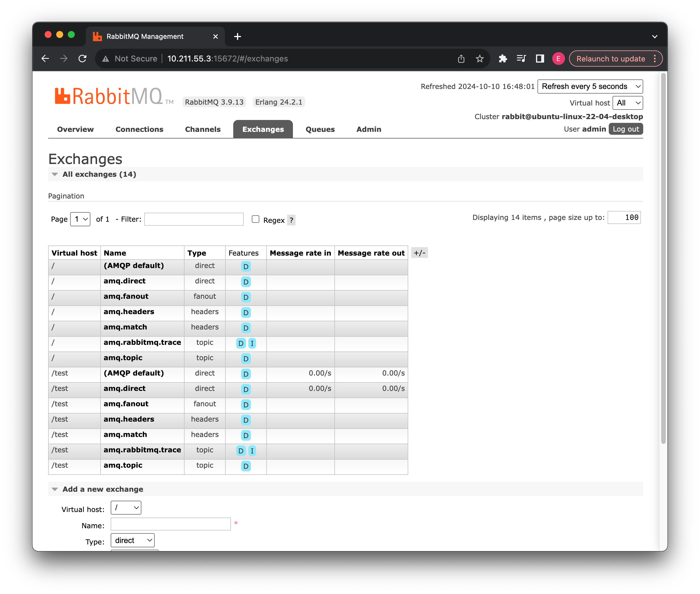
Task: Open the amq.rabbitmq.trace exchange in /test
Action: coord(142,450)
